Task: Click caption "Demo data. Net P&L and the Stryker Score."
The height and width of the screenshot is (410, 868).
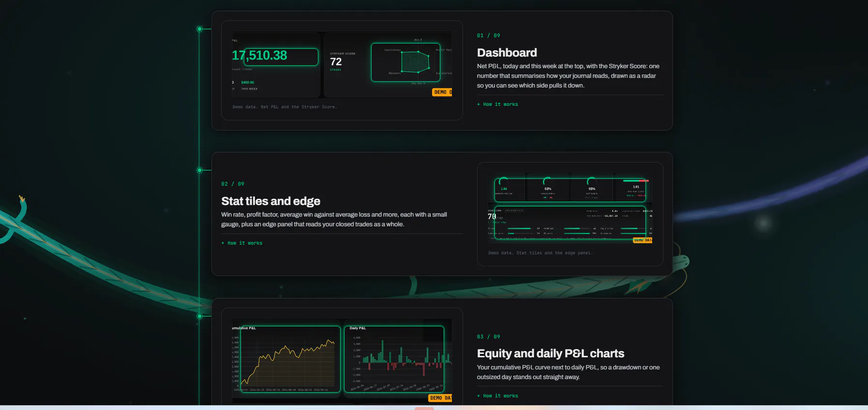Action: [284, 107]
